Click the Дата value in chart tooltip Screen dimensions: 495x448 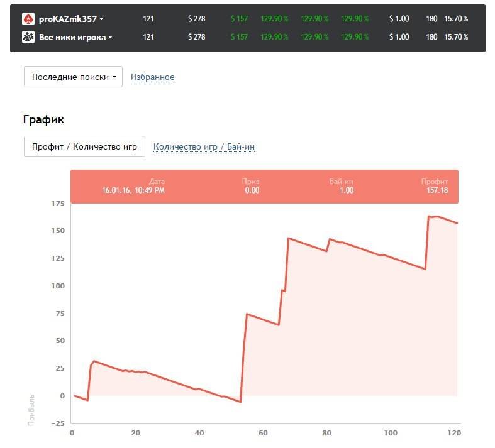133,190
